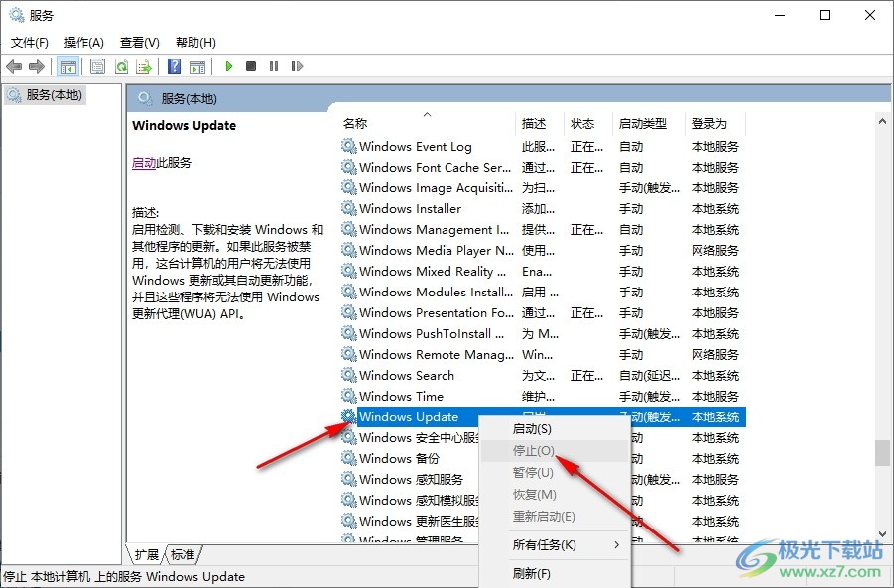The image size is (894, 588).
Task: Select the Windows Presentation Fo... service
Action: coord(437,312)
